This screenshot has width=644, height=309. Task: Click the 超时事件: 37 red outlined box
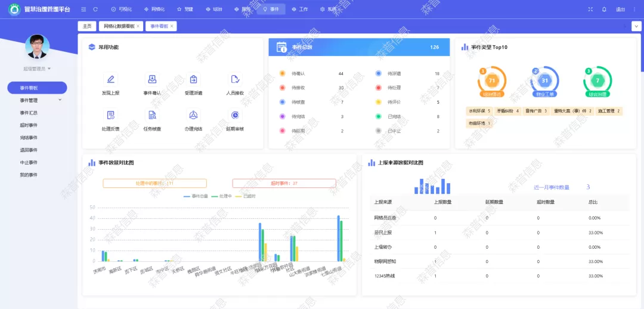[284, 183]
